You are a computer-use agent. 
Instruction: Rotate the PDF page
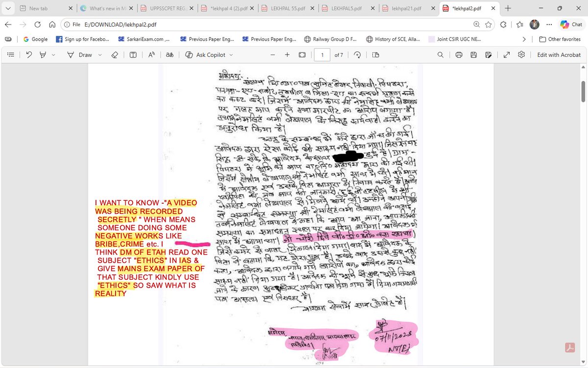(x=357, y=55)
